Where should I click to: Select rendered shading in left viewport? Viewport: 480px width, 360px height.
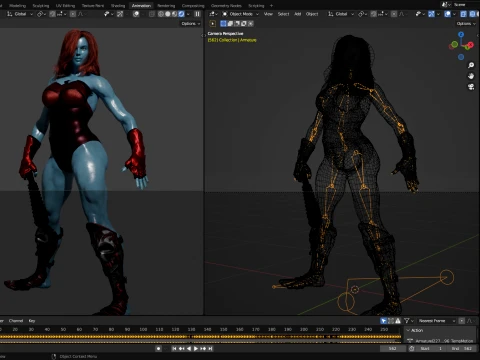point(181,14)
